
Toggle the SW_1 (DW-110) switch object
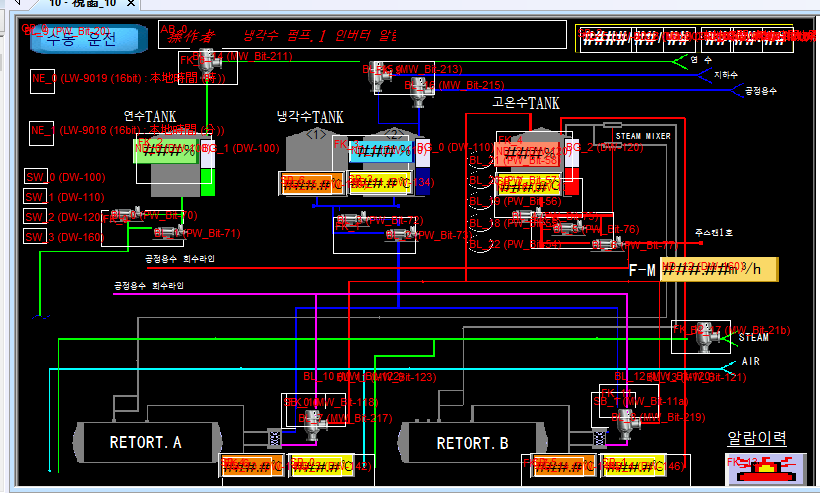36,197
